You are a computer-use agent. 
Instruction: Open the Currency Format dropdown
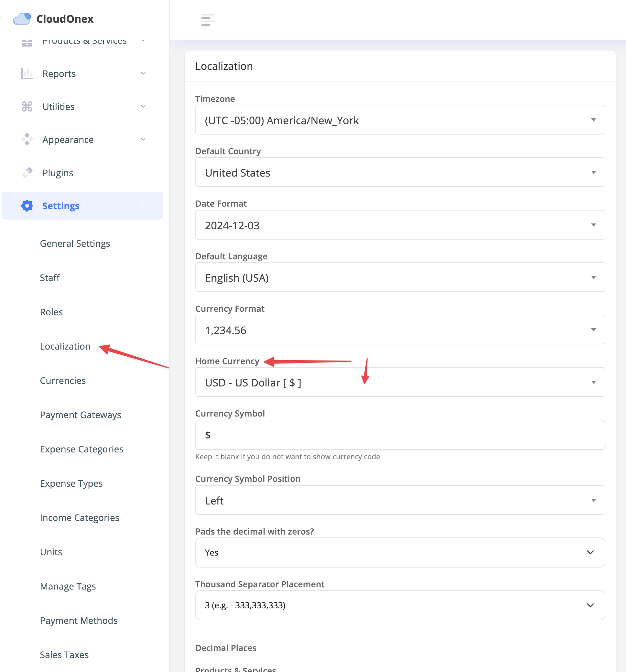(x=400, y=330)
